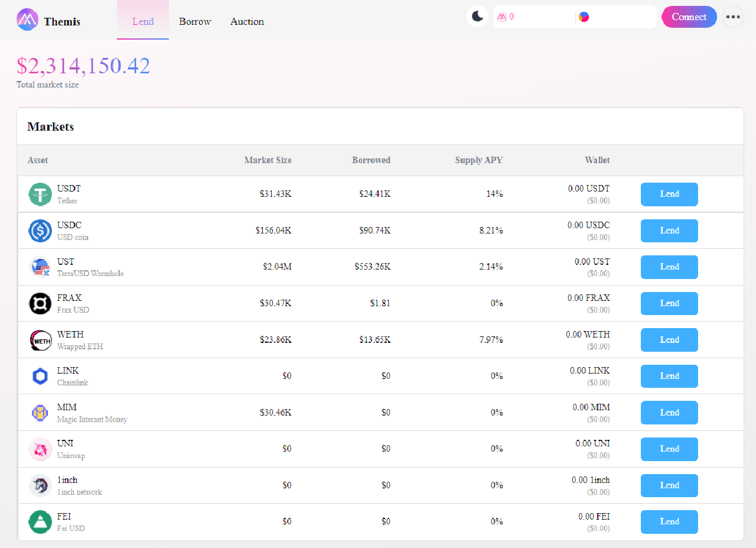Click the 8.21% supply APY value
This screenshot has height=548, width=756.
pyautogui.click(x=491, y=231)
